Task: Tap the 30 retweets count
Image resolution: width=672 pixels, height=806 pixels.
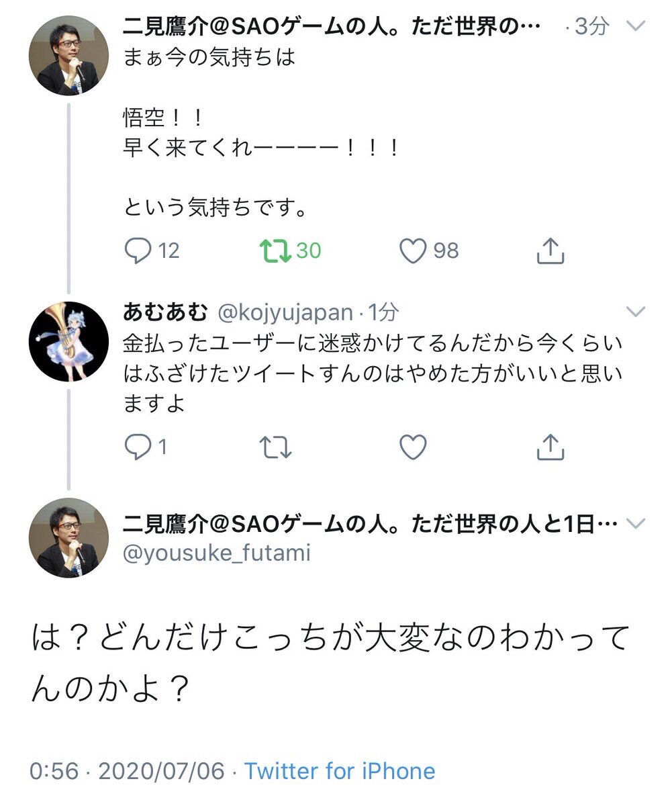Action: [309, 251]
